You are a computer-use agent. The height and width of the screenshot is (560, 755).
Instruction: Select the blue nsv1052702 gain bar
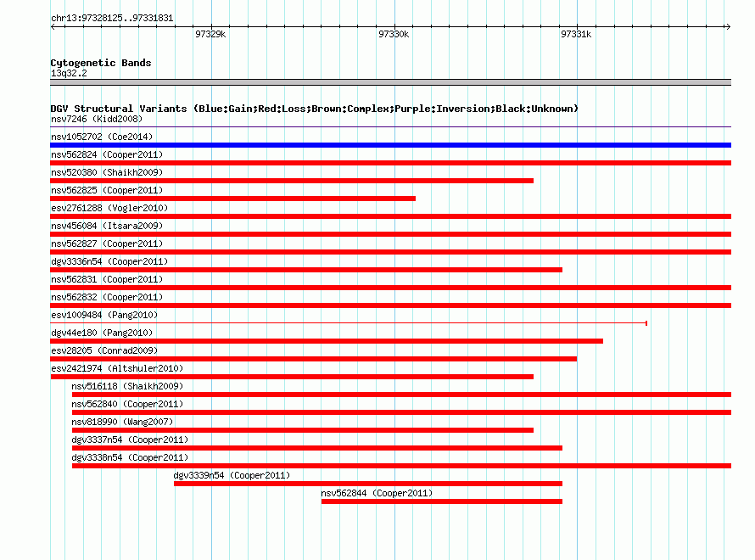pos(390,145)
